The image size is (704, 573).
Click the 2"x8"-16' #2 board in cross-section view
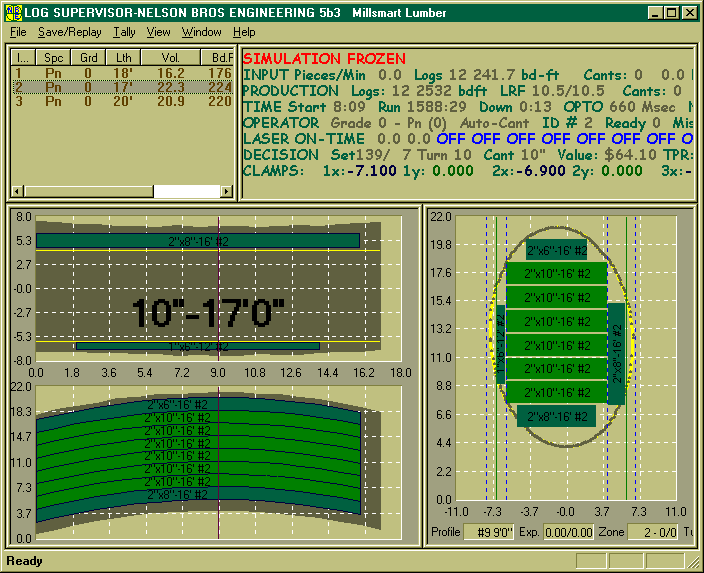[556, 416]
